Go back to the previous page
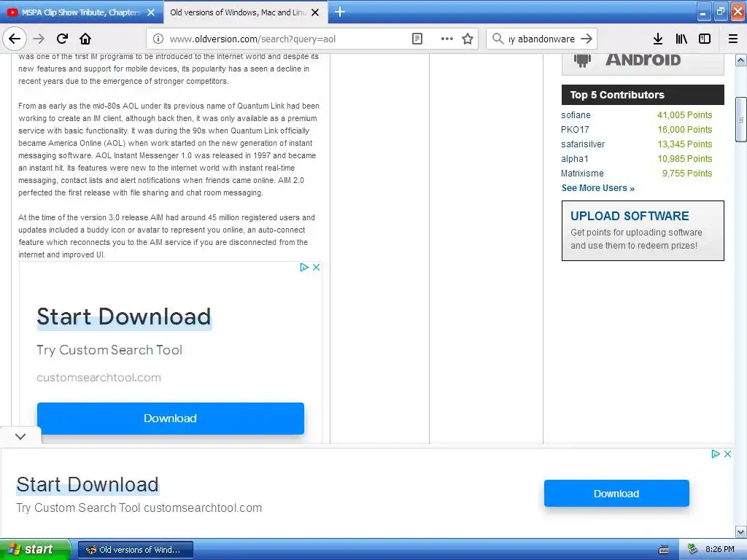Image resolution: width=747 pixels, height=560 pixels. pyautogui.click(x=15, y=39)
